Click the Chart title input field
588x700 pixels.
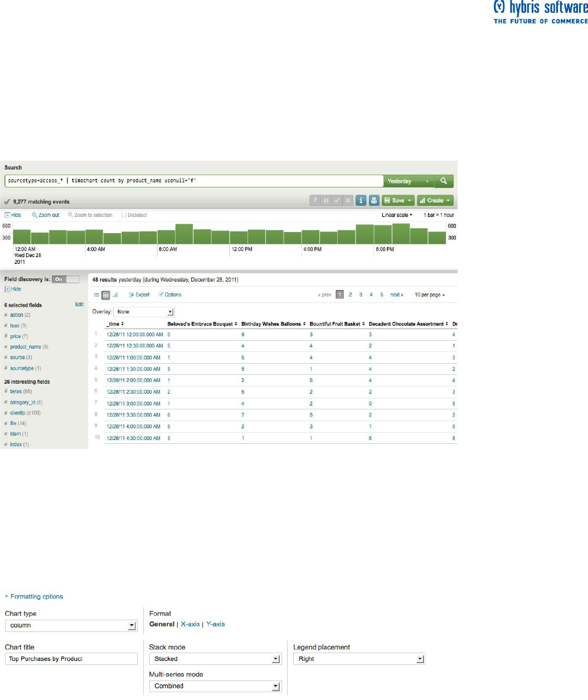[x=71, y=659]
